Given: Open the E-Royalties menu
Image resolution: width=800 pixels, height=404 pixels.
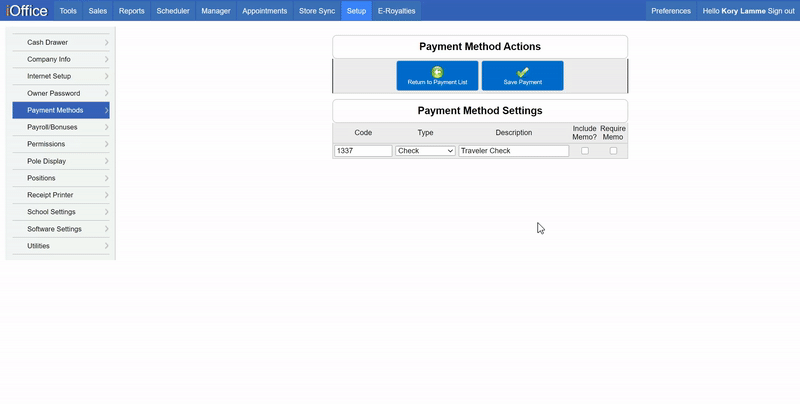Looking at the screenshot, I should [x=396, y=11].
